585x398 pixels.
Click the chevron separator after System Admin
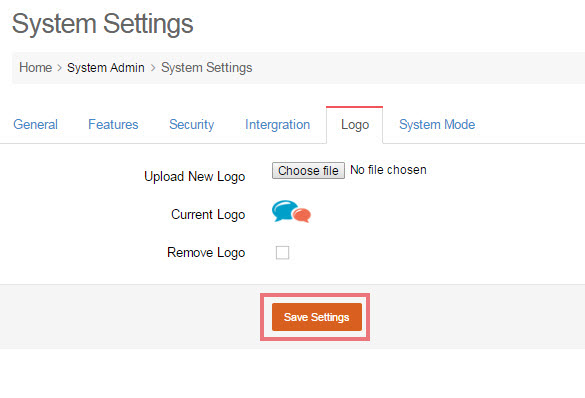tap(153, 68)
